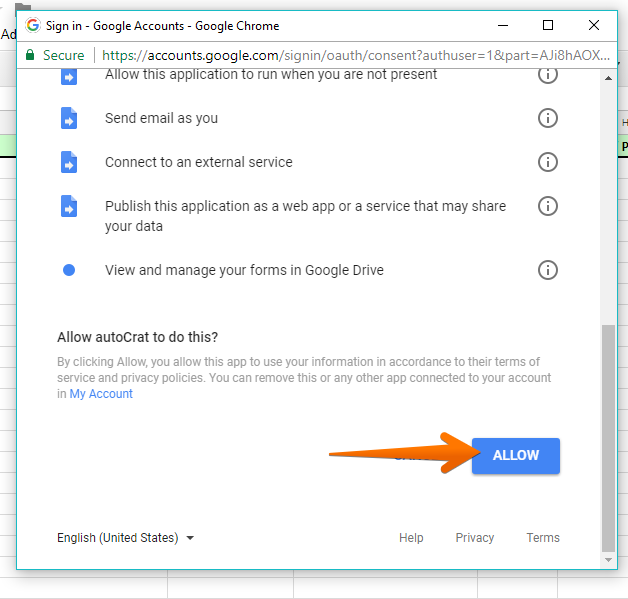Click the script icon beside Connect to external service

pos(69,162)
